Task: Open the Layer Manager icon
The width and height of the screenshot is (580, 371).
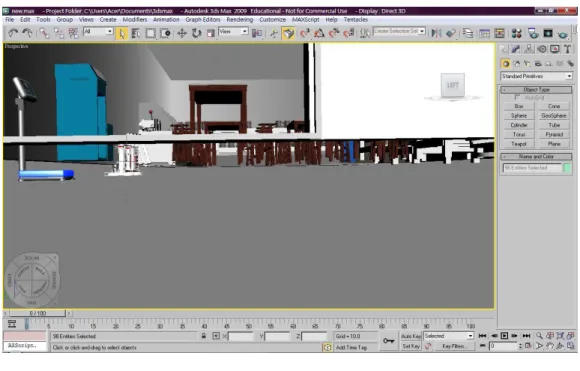Action: coord(468,34)
